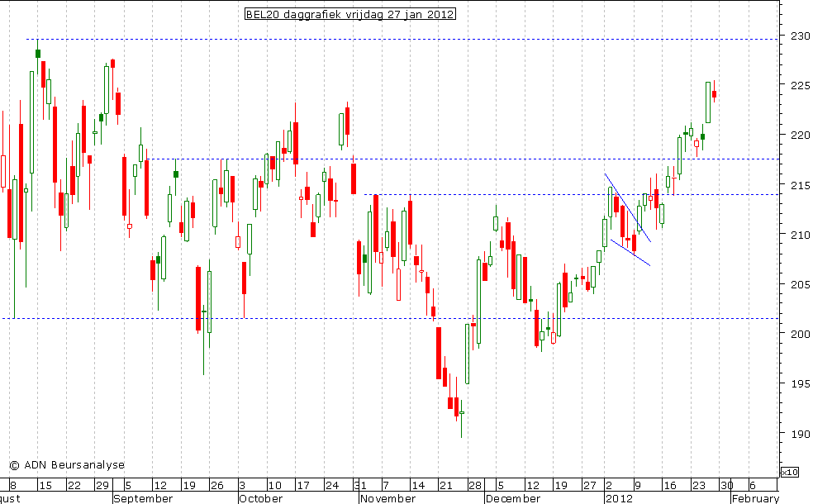Select the date label 23 in January 2012
Screen dimensions: 813x504
[x=699, y=486]
